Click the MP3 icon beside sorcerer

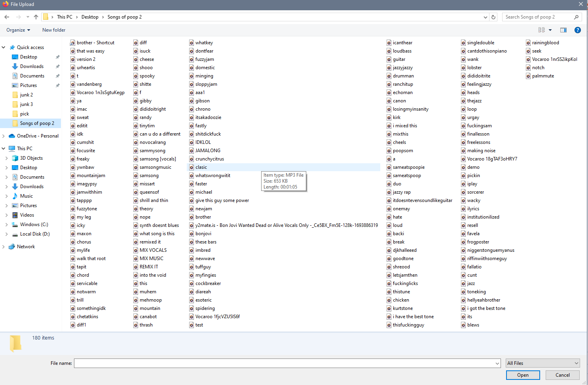pos(463,192)
